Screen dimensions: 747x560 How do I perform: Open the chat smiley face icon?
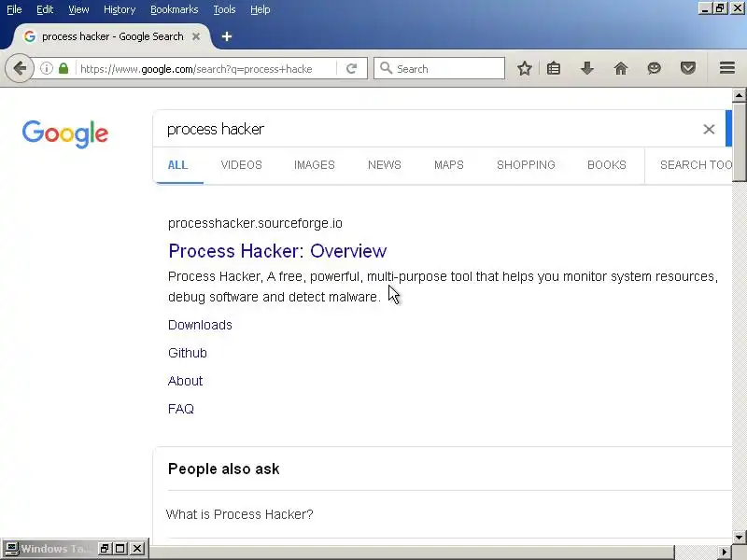[655, 68]
